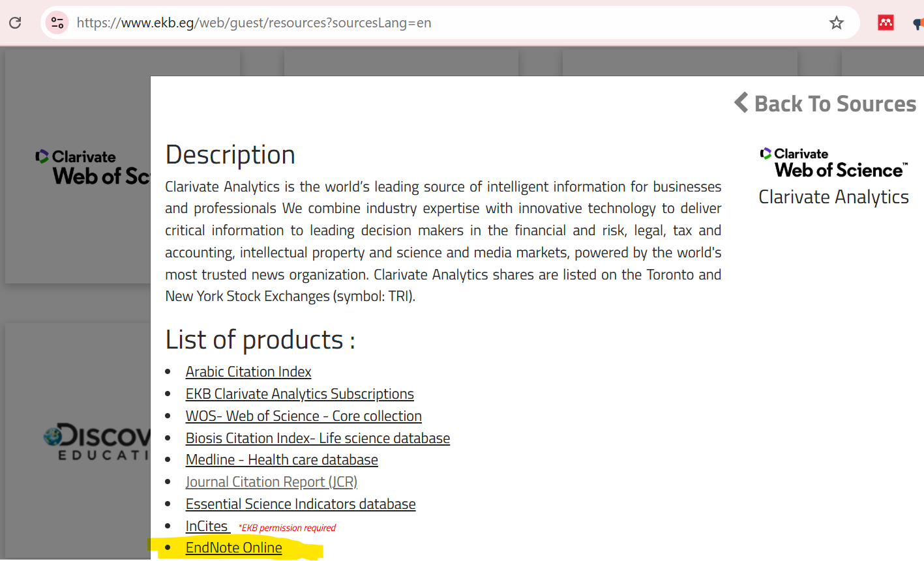The width and height of the screenshot is (924, 561).
Task: Open site information icon in address bar
Action: pos(57,23)
